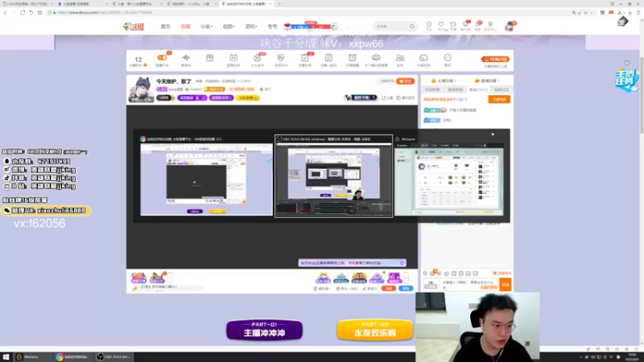The height and width of the screenshot is (362, 644).
Task: Open the clipboard icon in streamer toolbar
Action: [328, 58]
